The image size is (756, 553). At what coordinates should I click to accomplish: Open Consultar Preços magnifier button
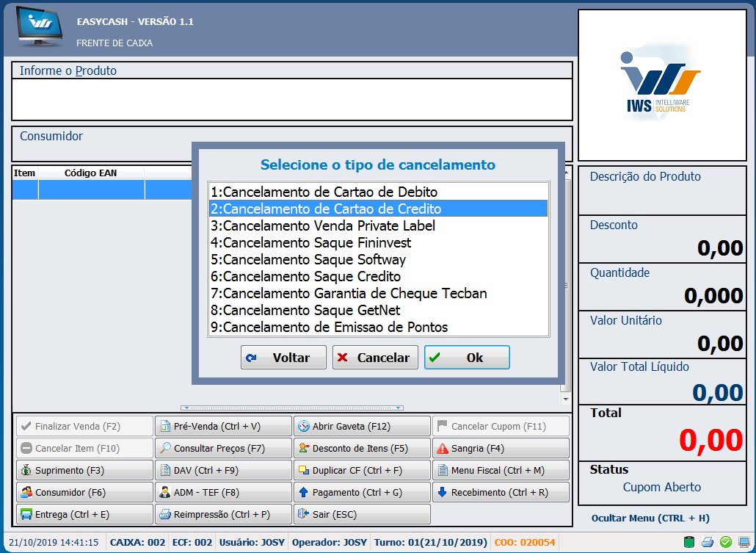coord(223,448)
